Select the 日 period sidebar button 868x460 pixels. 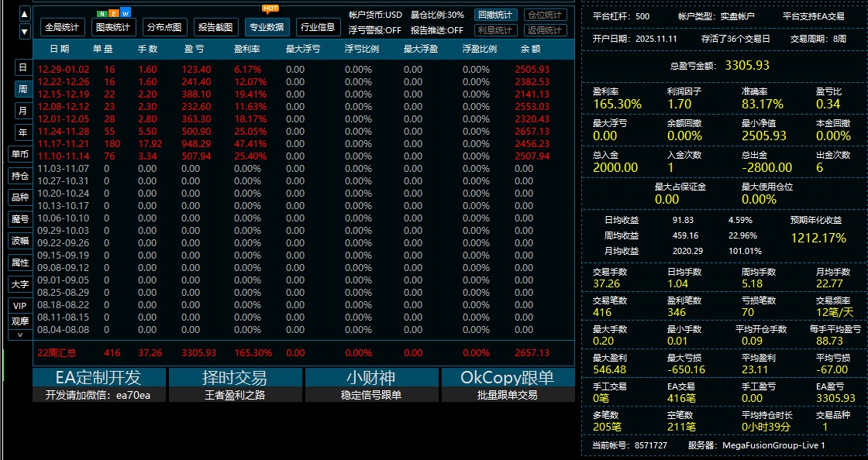22,67
